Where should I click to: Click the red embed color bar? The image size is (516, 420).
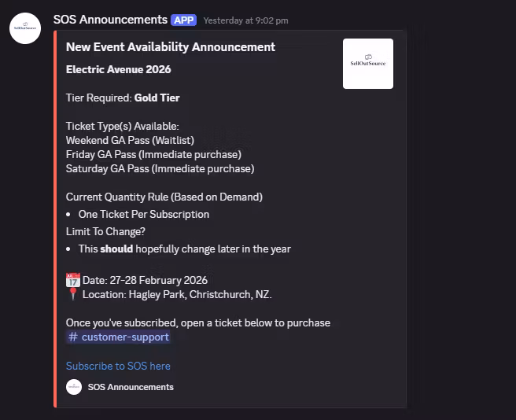[55, 219]
